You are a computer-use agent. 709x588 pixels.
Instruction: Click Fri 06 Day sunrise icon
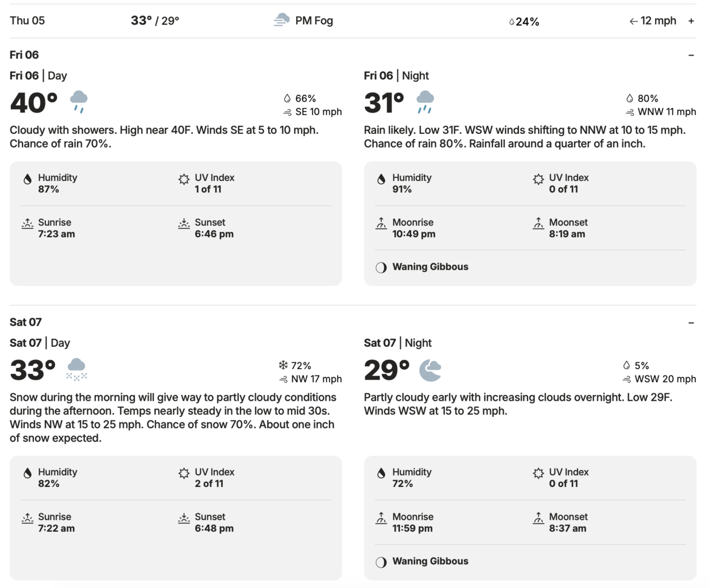click(x=28, y=223)
